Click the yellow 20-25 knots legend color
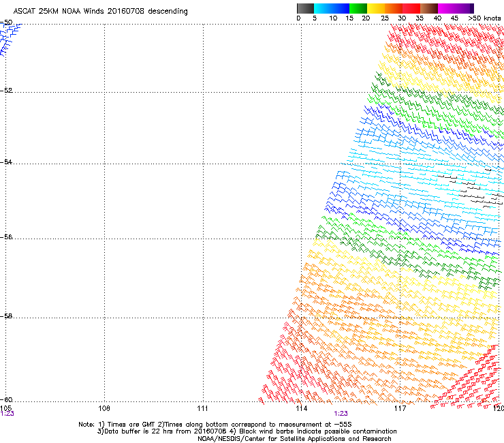 pos(376,8)
